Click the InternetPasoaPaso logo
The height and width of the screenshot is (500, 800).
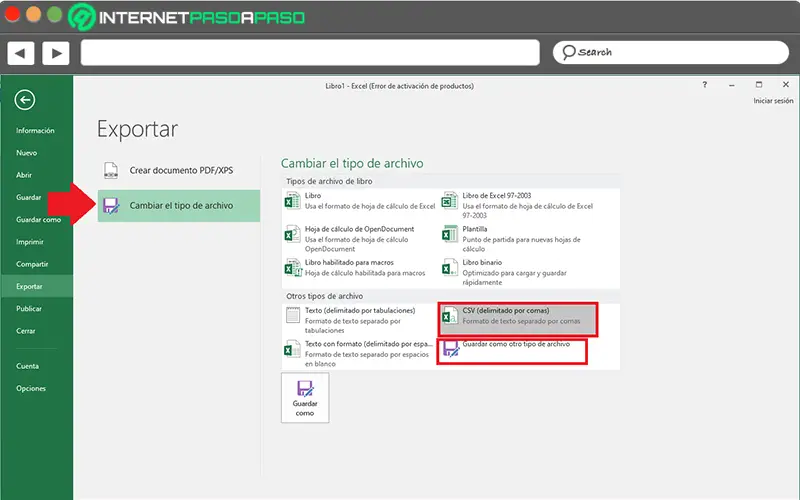pyautogui.click(x=187, y=17)
